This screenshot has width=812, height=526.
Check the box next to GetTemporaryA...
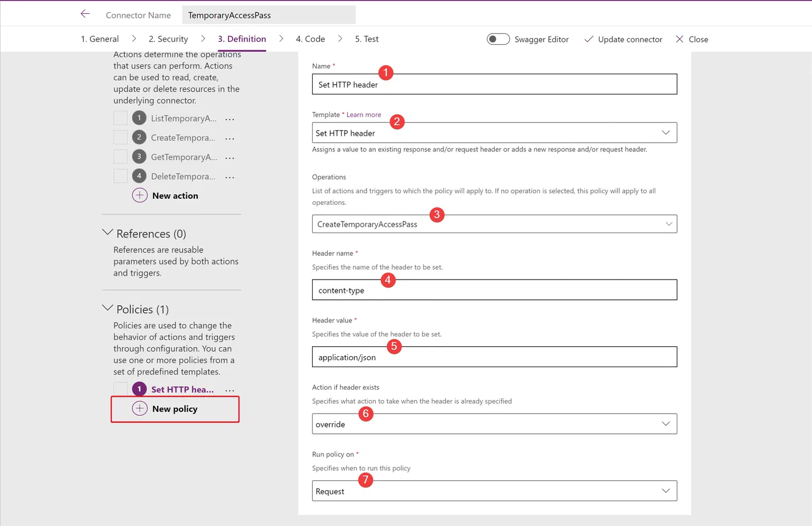(121, 157)
